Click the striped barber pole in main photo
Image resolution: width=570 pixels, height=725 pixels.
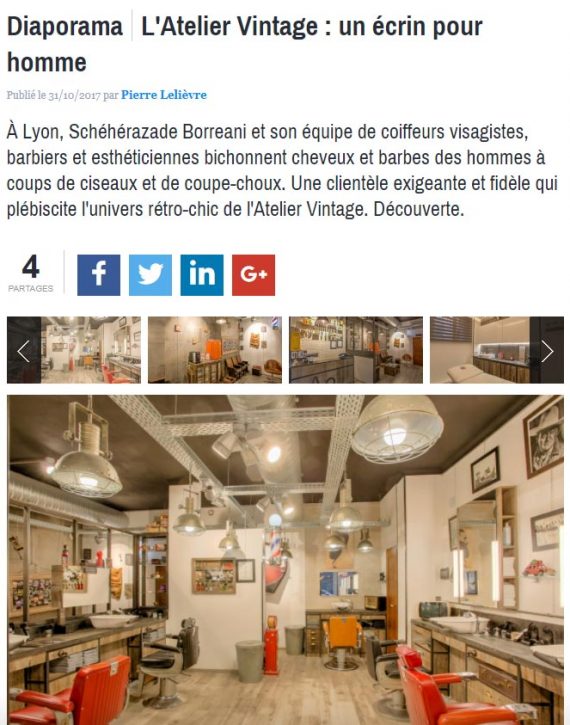[276, 545]
